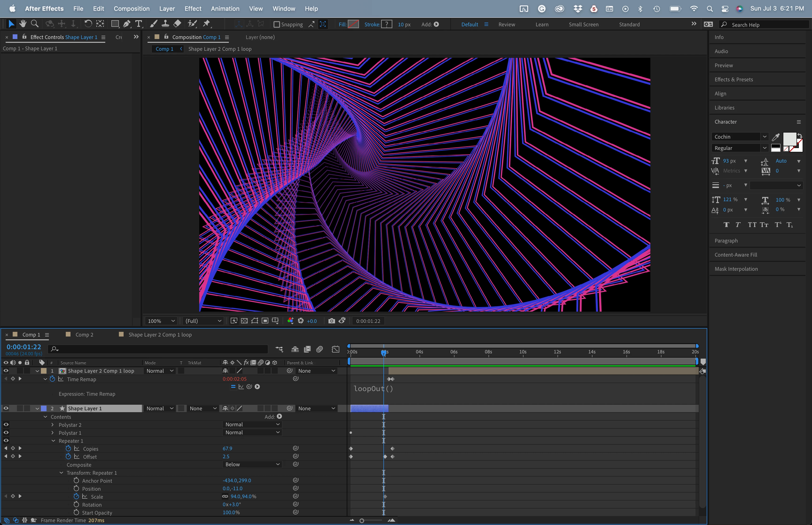Open the Animation menu
Image resolution: width=812 pixels, height=525 pixels.
point(225,8)
